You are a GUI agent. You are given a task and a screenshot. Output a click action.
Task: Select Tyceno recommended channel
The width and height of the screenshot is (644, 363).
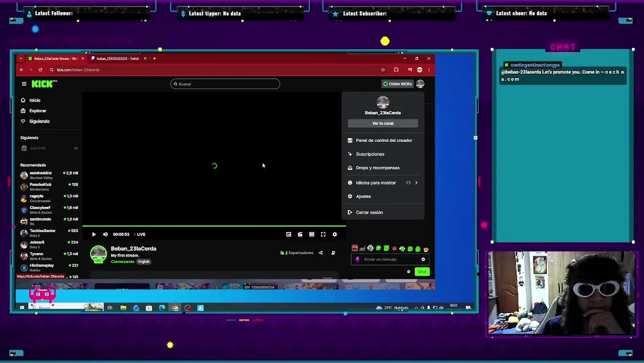(x=49, y=256)
